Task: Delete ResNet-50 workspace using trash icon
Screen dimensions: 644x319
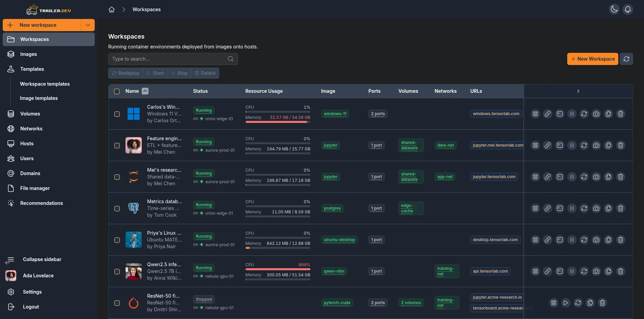Action: click(602, 303)
